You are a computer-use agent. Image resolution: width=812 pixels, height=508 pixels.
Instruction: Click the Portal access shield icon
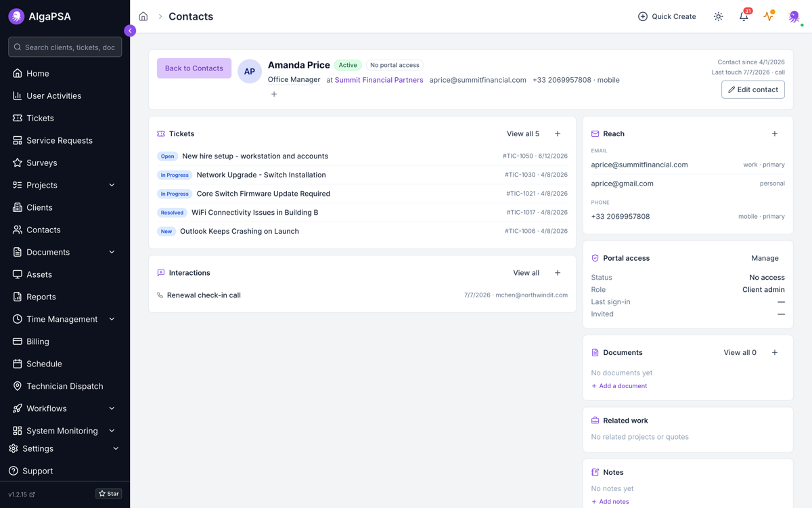point(595,258)
